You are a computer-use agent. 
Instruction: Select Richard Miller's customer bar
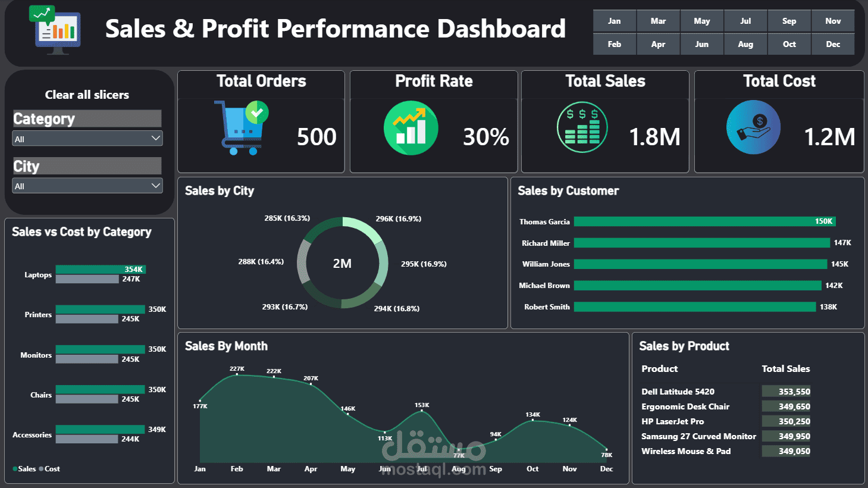click(x=702, y=243)
